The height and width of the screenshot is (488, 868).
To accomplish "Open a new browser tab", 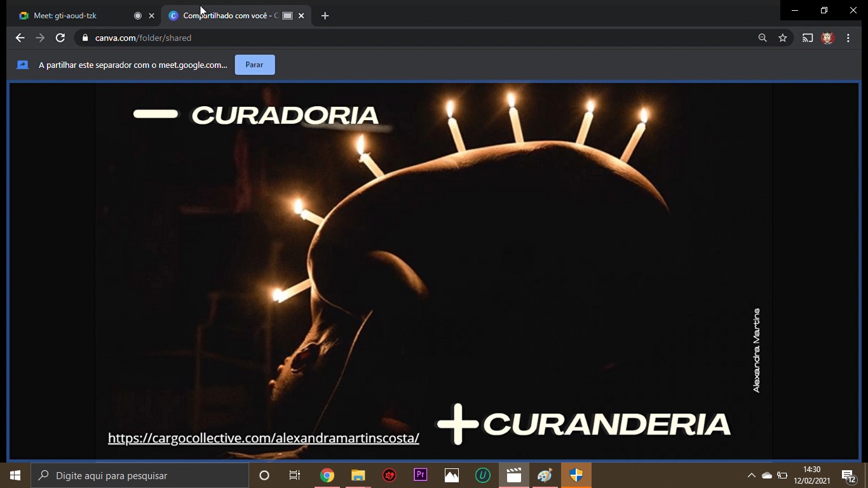I will (325, 16).
